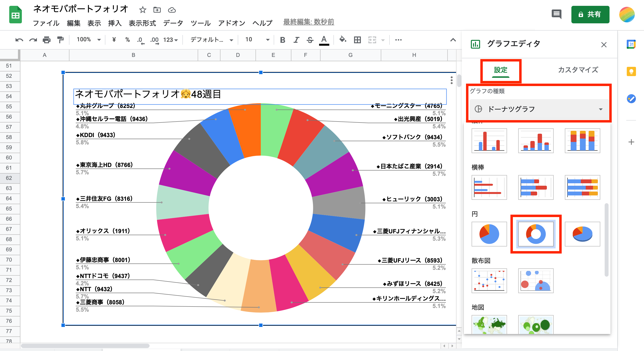The height and width of the screenshot is (351, 644).
Task: Check the cloud save status icon
Action: pyautogui.click(x=172, y=10)
